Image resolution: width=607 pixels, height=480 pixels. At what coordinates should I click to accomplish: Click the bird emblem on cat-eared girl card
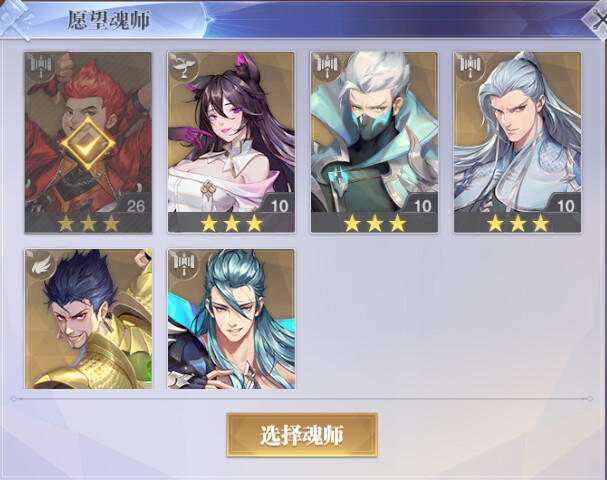point(184,66)
